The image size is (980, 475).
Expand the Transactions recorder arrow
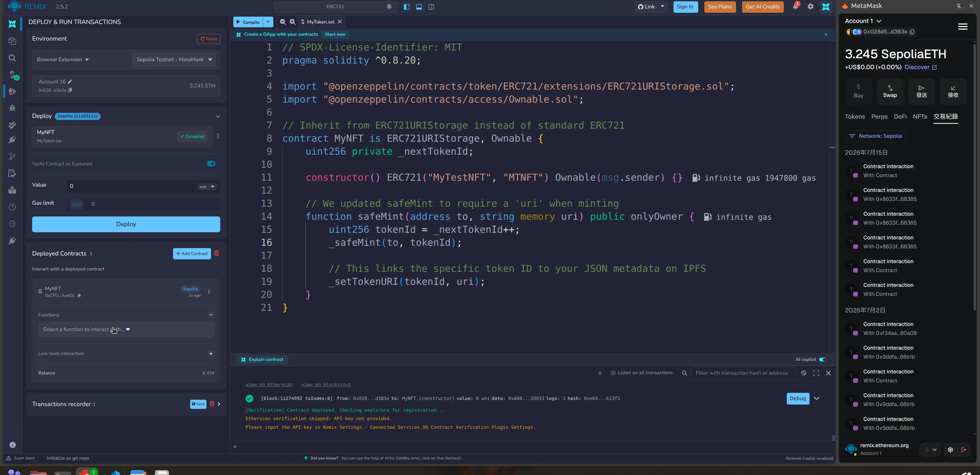click(219, 404)
